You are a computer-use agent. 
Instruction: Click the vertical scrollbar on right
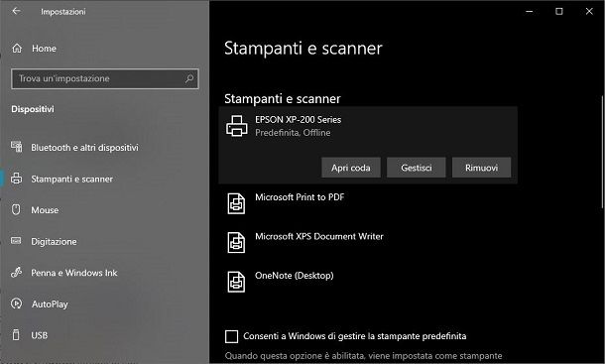[602, 153]
